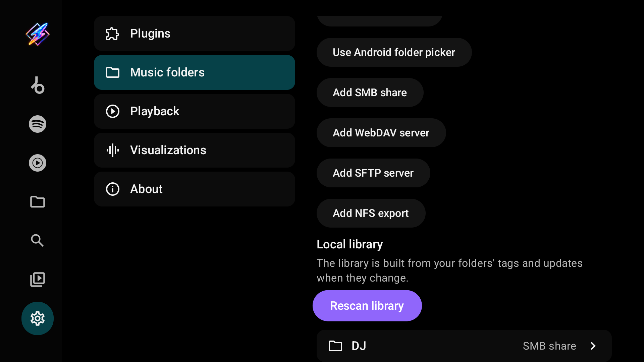Click the Add WebDAV server button
This screenshot has width=644, height=362.
[381, 133]
